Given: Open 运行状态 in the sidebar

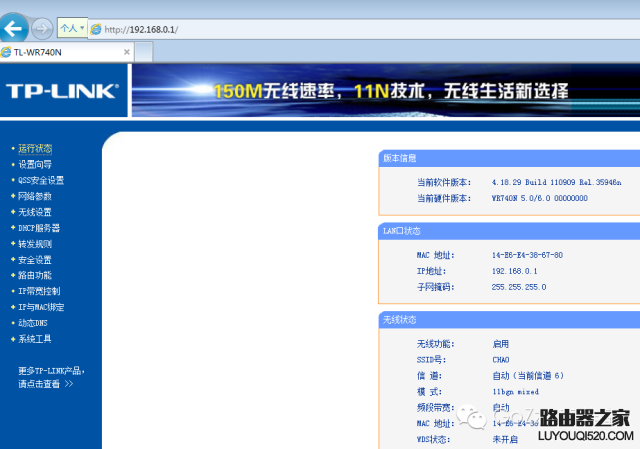Looking at the screenshot, I should click(35, 149).
